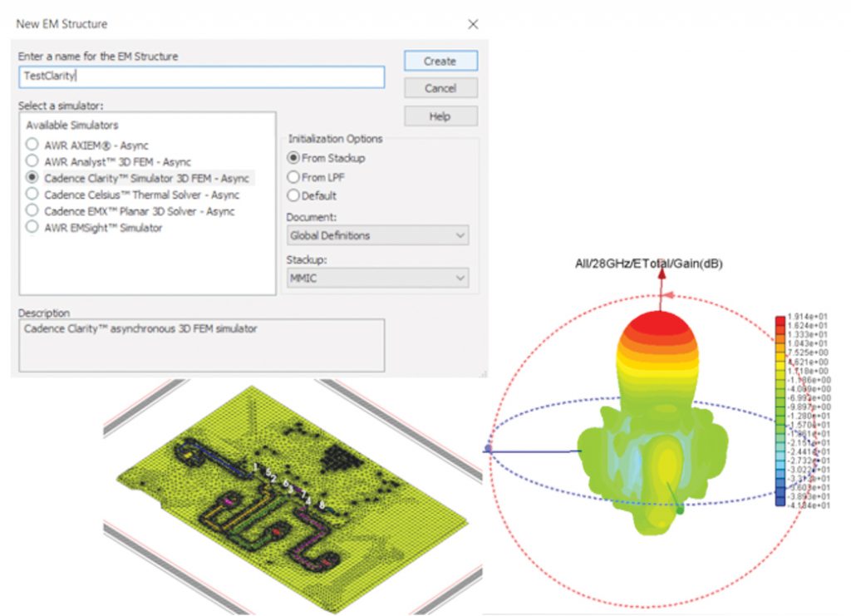Select the AWR Analyst 3D FEM - Async simulator
Image resolution: width=851 pixels, height=616 pixels.
33,162
